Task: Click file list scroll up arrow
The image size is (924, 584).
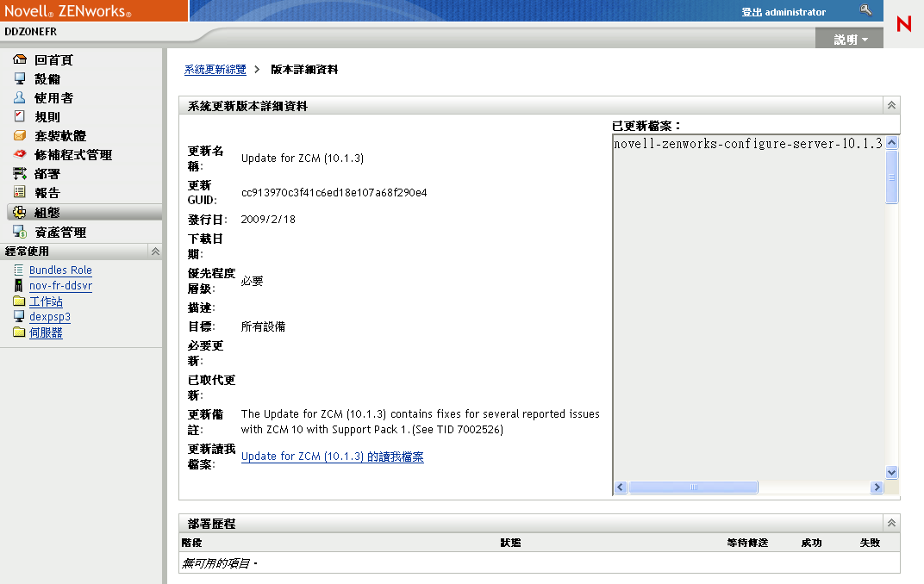Action: click(x=891, y=142)
